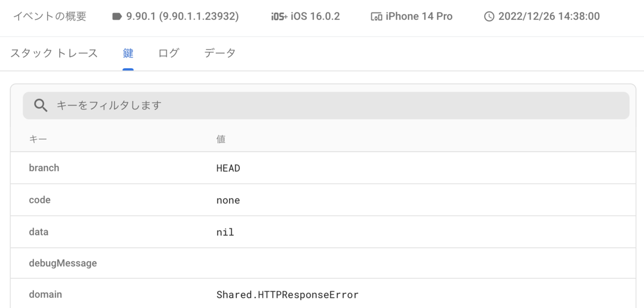Select the code key row

tap(323, 200)
